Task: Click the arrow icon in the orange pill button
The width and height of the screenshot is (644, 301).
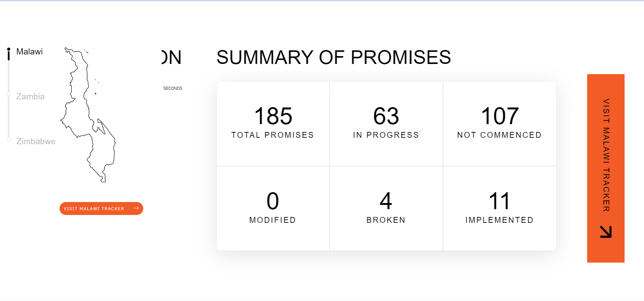Action: pos(136,208)
